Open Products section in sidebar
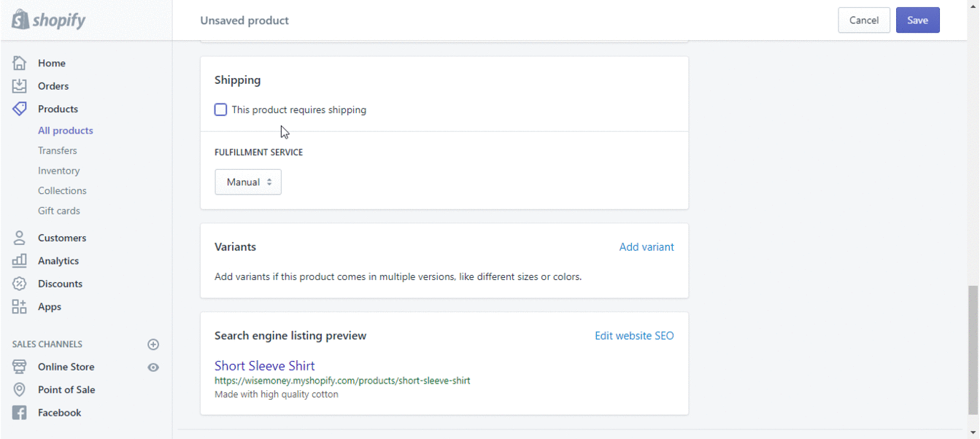The height and width of the screenshot is (439, 980). click(58, 109)
